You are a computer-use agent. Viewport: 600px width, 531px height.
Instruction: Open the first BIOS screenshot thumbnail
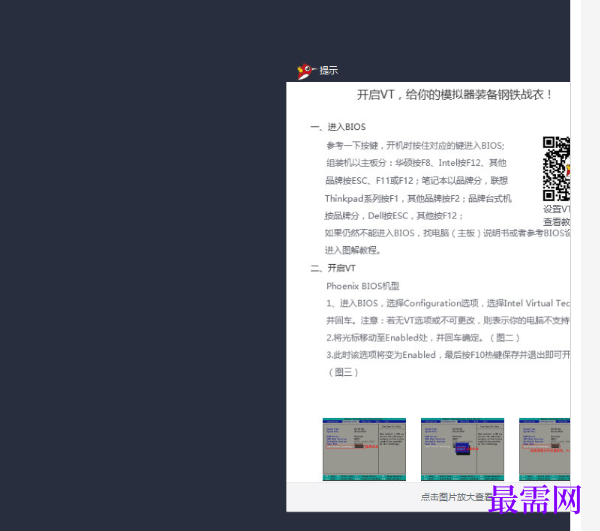pos(364,449)
